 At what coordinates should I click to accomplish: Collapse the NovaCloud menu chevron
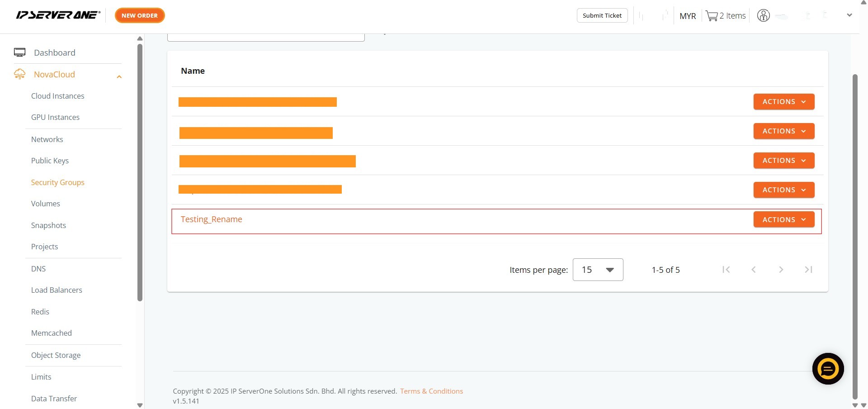(119, 77)
